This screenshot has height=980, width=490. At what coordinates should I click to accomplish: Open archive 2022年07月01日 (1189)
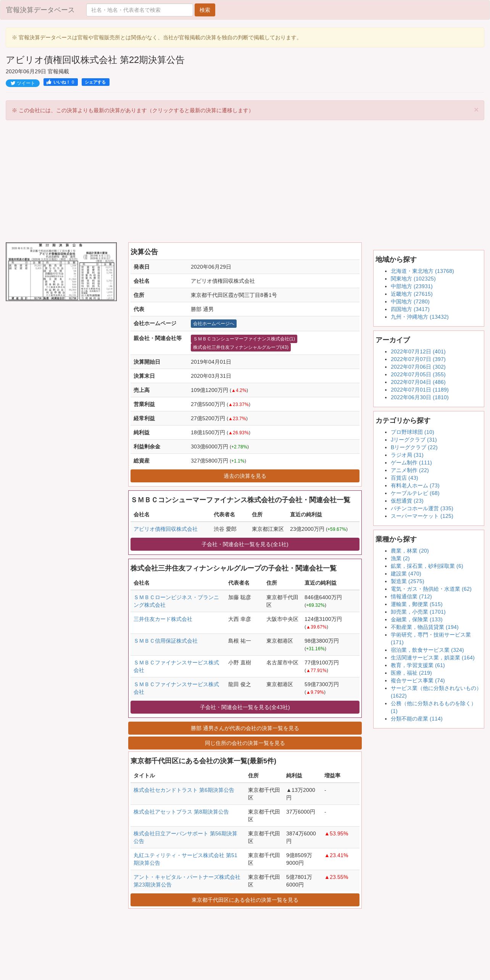(419, 390)
